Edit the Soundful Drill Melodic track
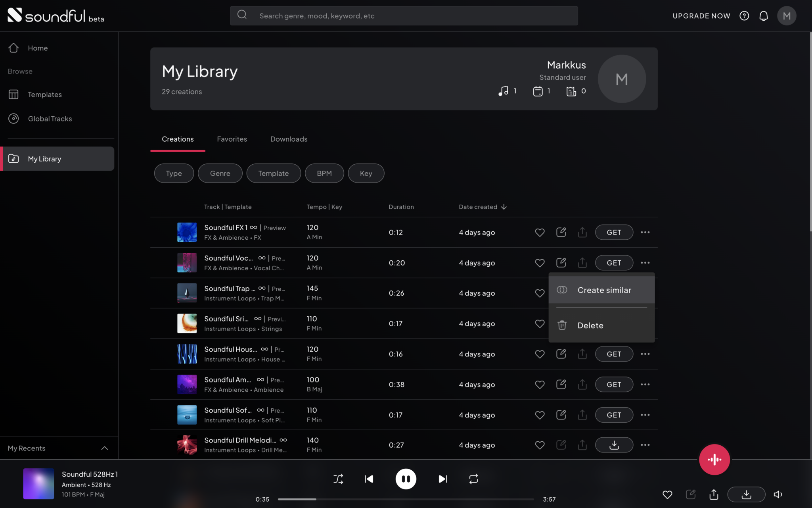Image resolution: width=812 pixels, height=508 pixels. click(x=561, y=444)
